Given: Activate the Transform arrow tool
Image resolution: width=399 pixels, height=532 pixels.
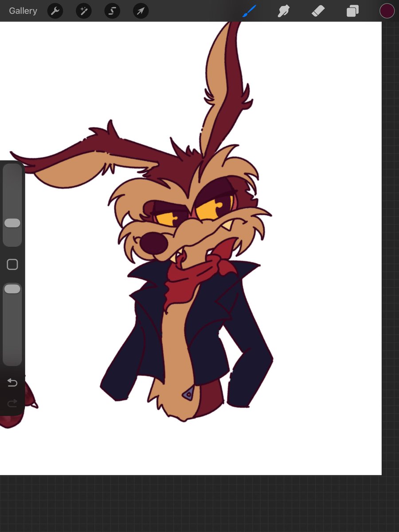Looking at the screenshot, I should (x=141, y=11).
